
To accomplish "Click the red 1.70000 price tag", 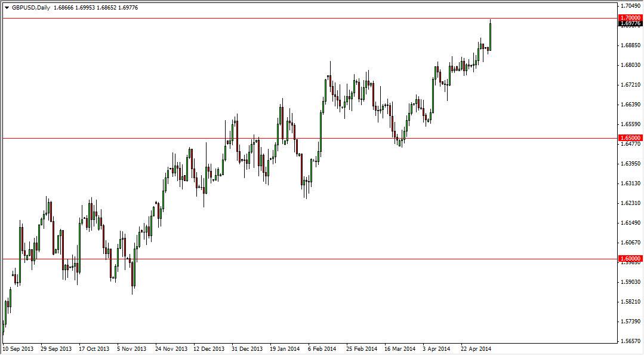I will click(629, 19).
